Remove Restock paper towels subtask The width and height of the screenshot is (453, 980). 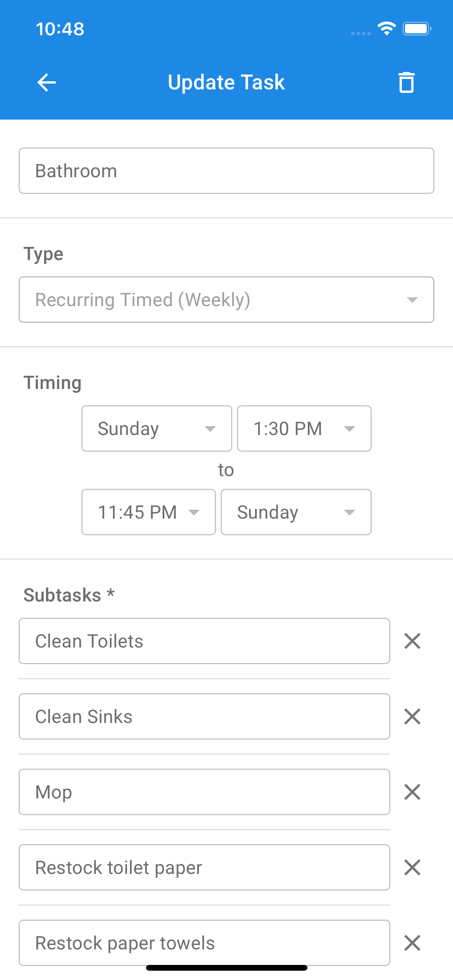coord(412,943)
